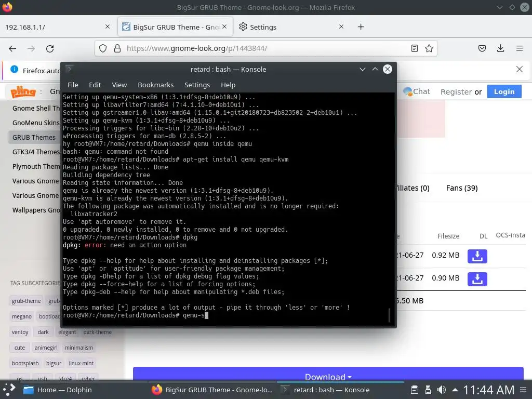The height and width of the screenshot is (399, 532).
Task: Open the volume control in system tray
Action: coord(442,390)
